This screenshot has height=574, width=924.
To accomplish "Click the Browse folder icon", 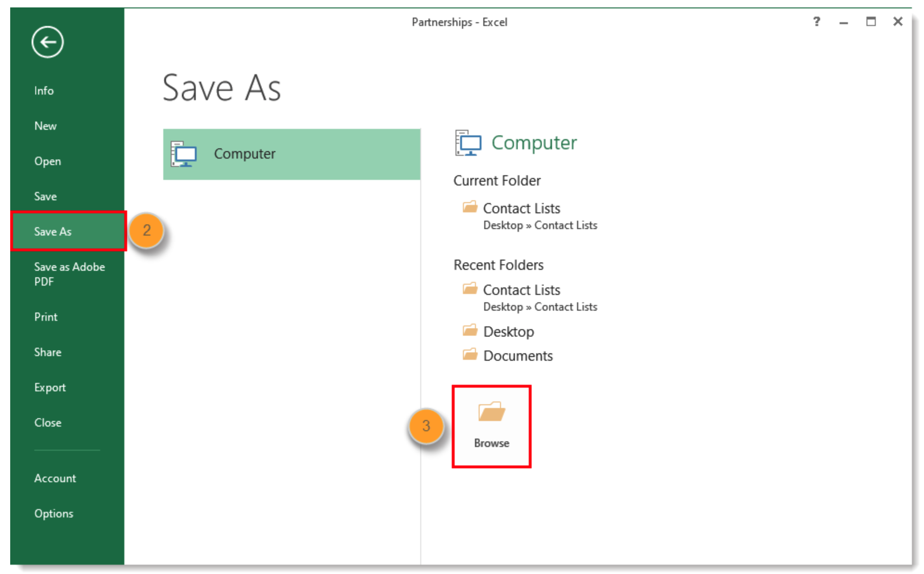I will (x=491, y=411).
